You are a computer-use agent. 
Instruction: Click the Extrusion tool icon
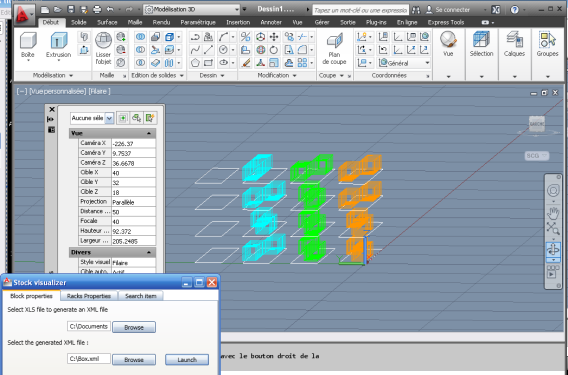click(59, 41)
